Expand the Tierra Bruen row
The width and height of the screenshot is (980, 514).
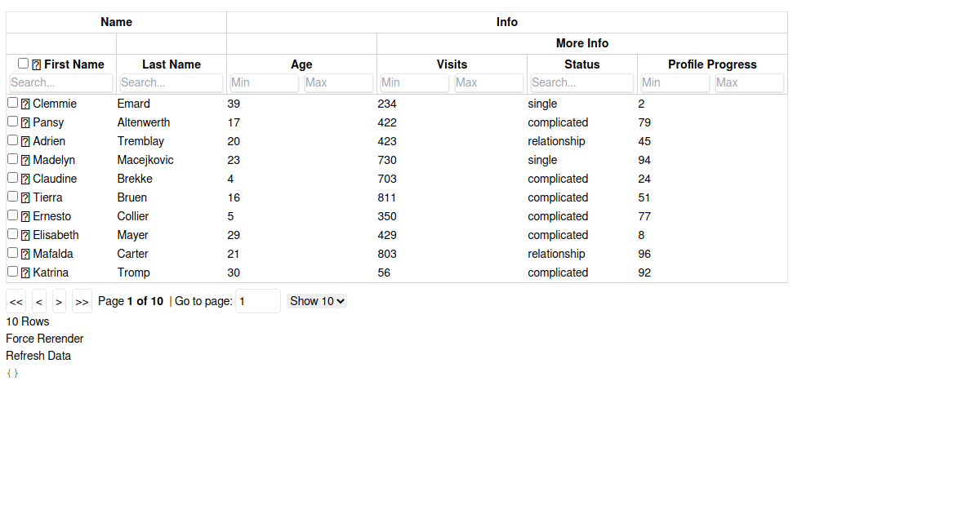tap(27, 196)
